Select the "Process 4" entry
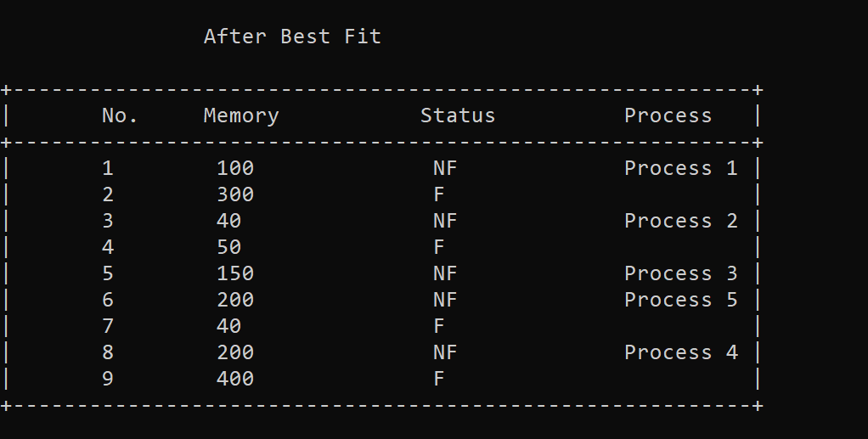Screen dimensions: 868x439 coord(681,352)
